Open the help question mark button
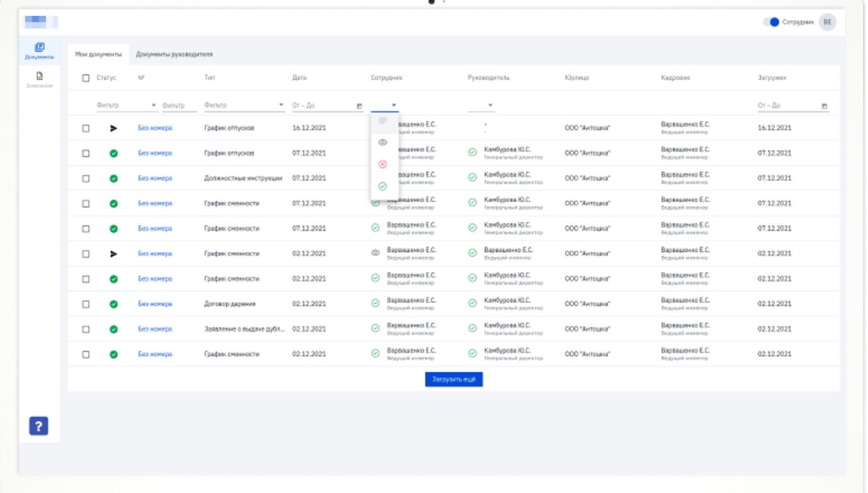The width and height of the screenshot is (868, 493). click(39, 426)
